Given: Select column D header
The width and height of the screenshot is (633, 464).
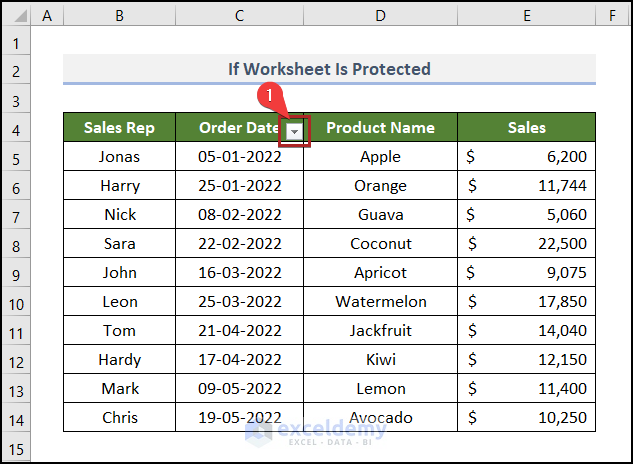Looking at the screenshot, I should point(380,15).
